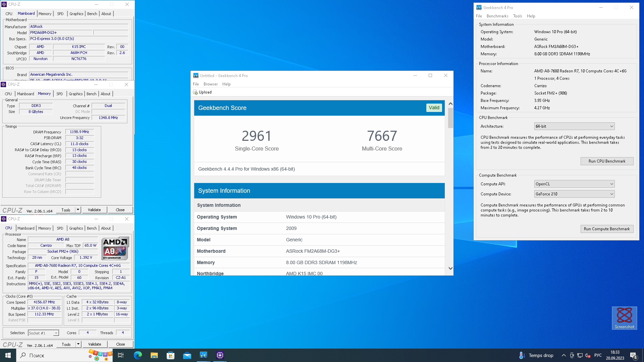Viewport: 644px width, 362px height.
Task: Click the search highlights icon in taskbar search
Action: [x=100, y=355]
